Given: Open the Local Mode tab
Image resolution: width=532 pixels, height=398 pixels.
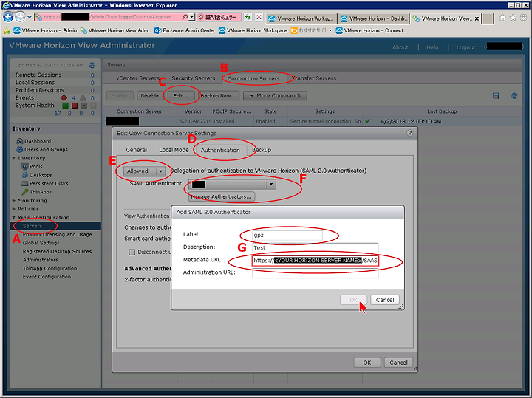Looking at the screenshot, I should (174, 150).
